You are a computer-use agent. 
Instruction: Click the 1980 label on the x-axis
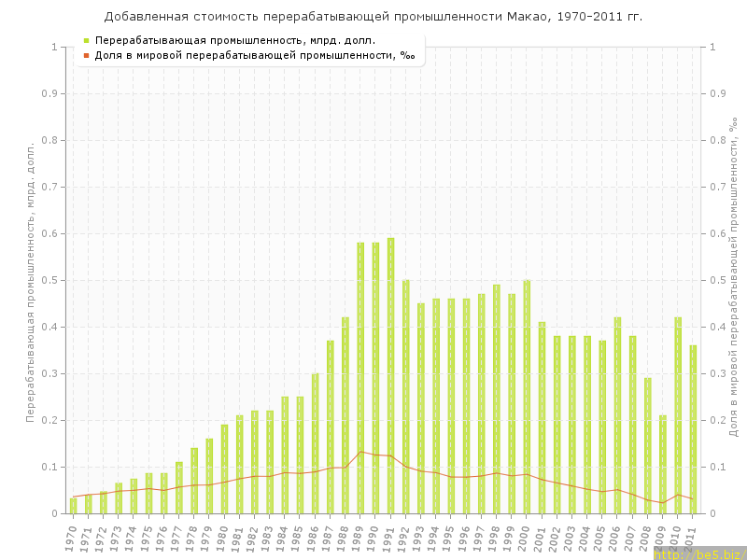pyautogui.click(x=222, y=537)
